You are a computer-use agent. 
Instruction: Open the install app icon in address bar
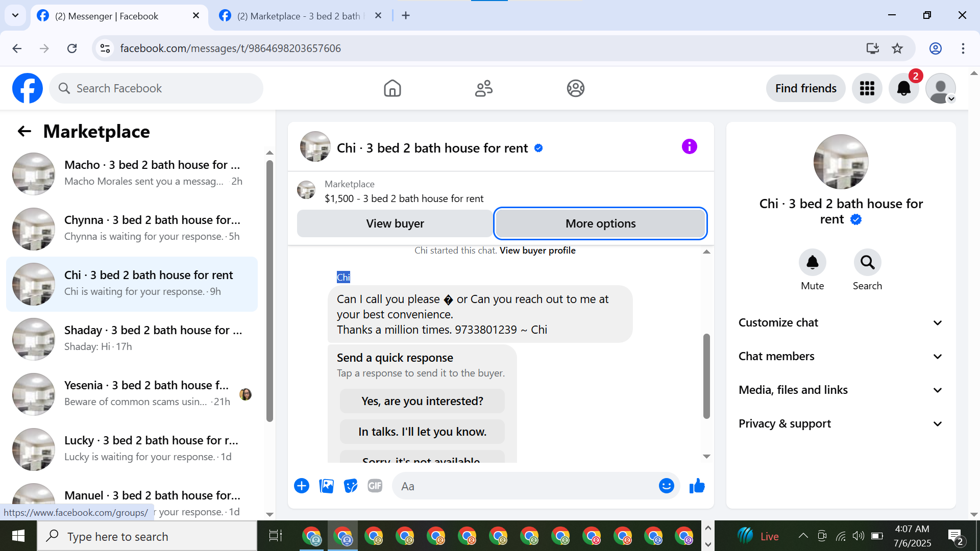point(872,48)
